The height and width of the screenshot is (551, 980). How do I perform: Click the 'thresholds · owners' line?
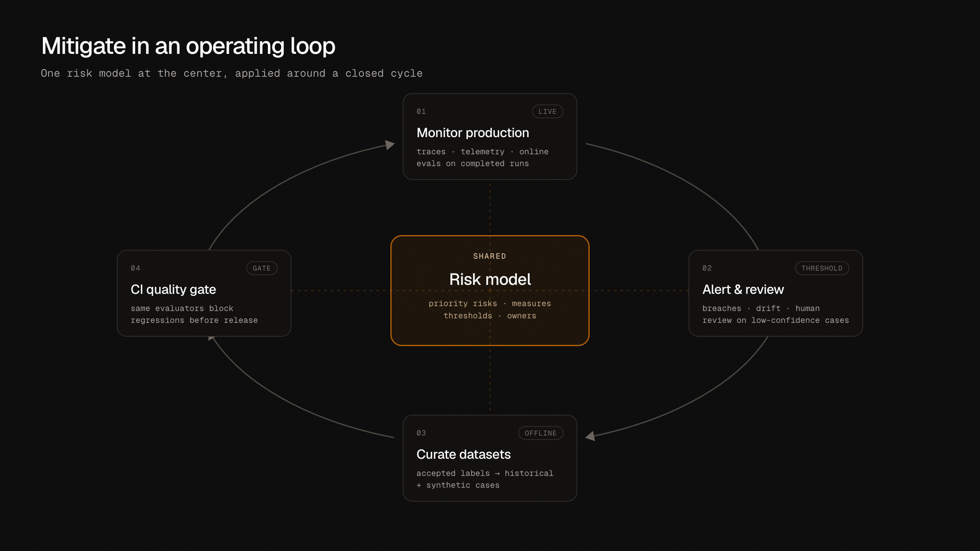490,316
